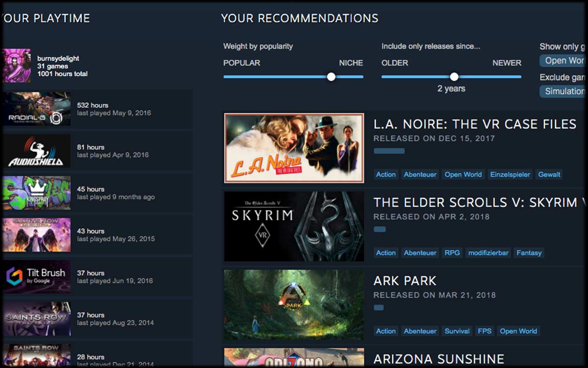Click the OLDER label of release slider
Screen dimensions: 588x368
pos(395,63)
